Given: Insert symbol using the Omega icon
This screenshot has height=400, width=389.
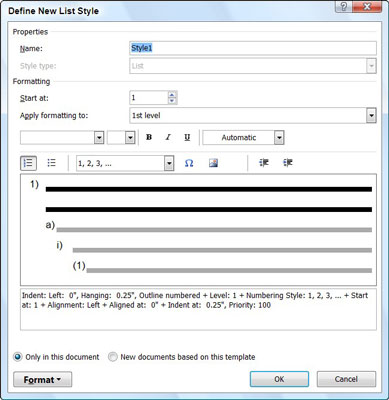Looking at the screenshot, I should tap(189, 163).
